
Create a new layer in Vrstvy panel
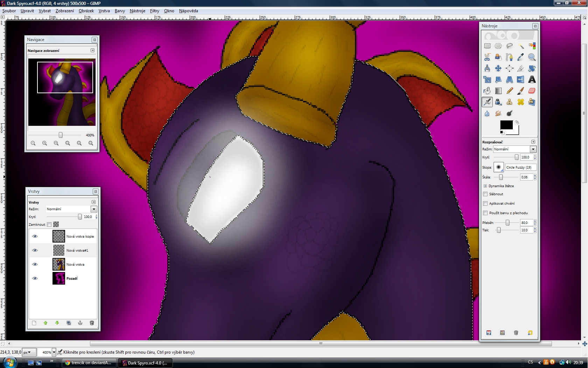34,323
